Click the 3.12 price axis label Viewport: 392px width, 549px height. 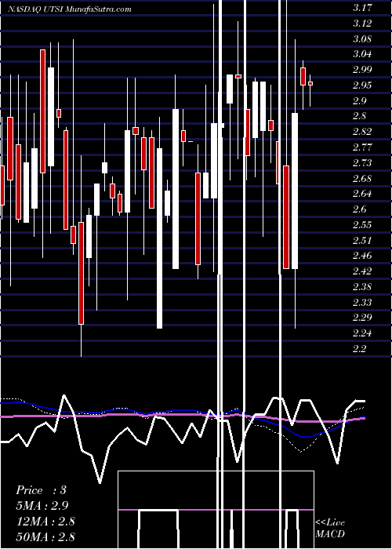click(362, 23)
